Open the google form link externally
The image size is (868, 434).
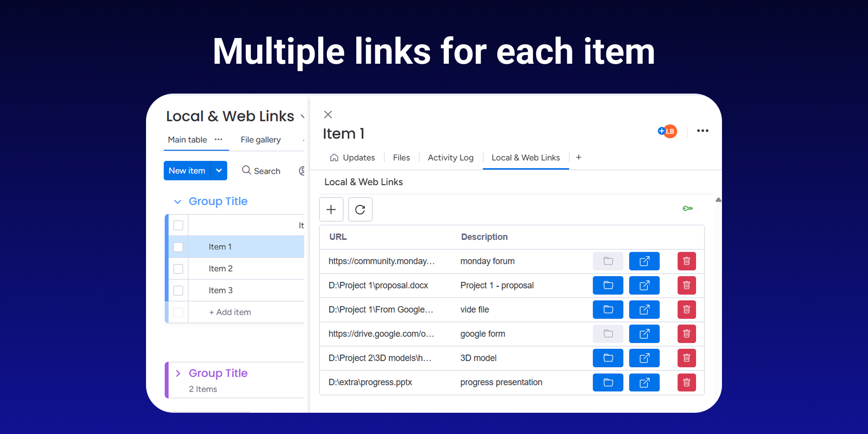(x=644, y=334)
